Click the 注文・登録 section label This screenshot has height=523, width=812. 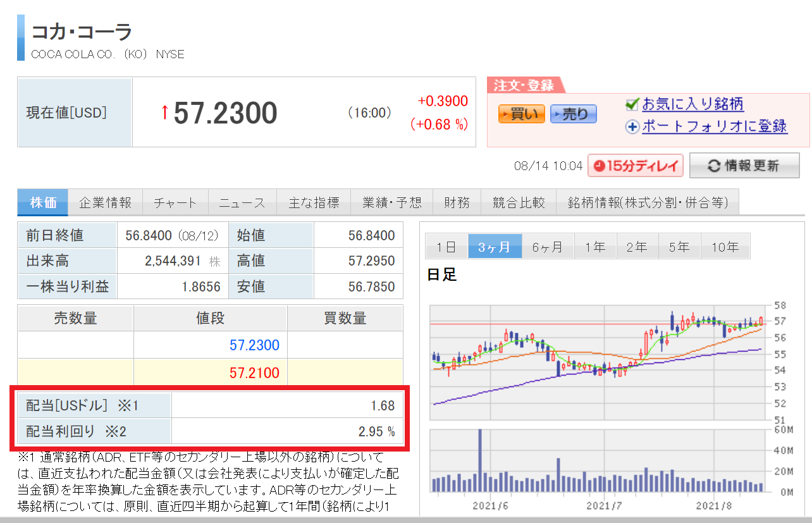point(524,85)
